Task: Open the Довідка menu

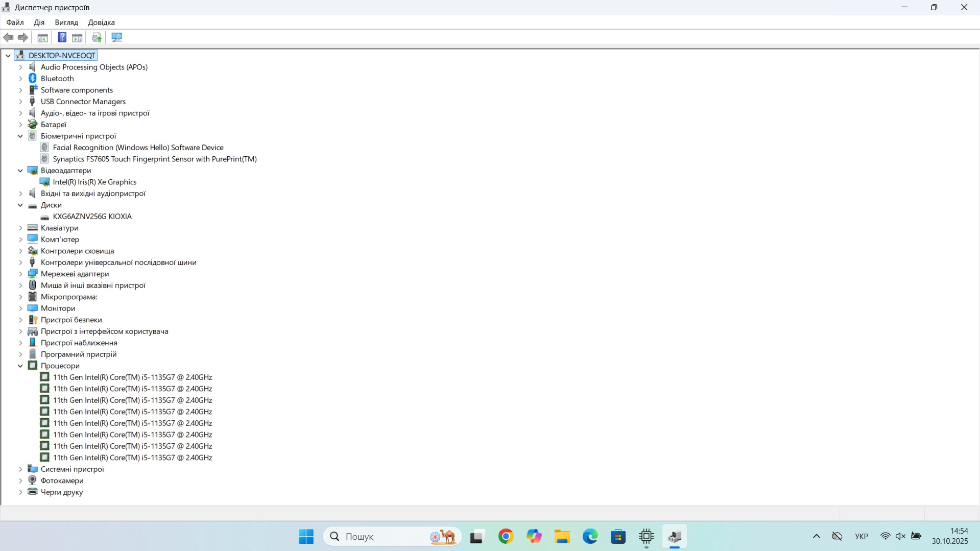Action: pyautogui.click(x=101, y=22)
